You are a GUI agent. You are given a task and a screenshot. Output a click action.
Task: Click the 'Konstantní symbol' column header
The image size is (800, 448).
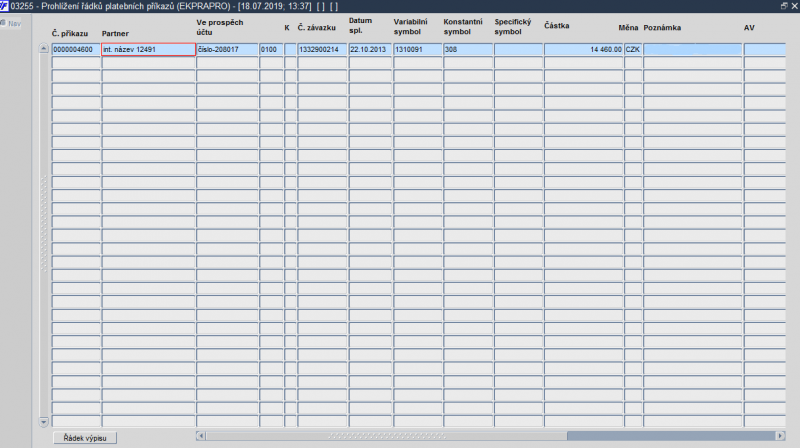click(463, 27)
